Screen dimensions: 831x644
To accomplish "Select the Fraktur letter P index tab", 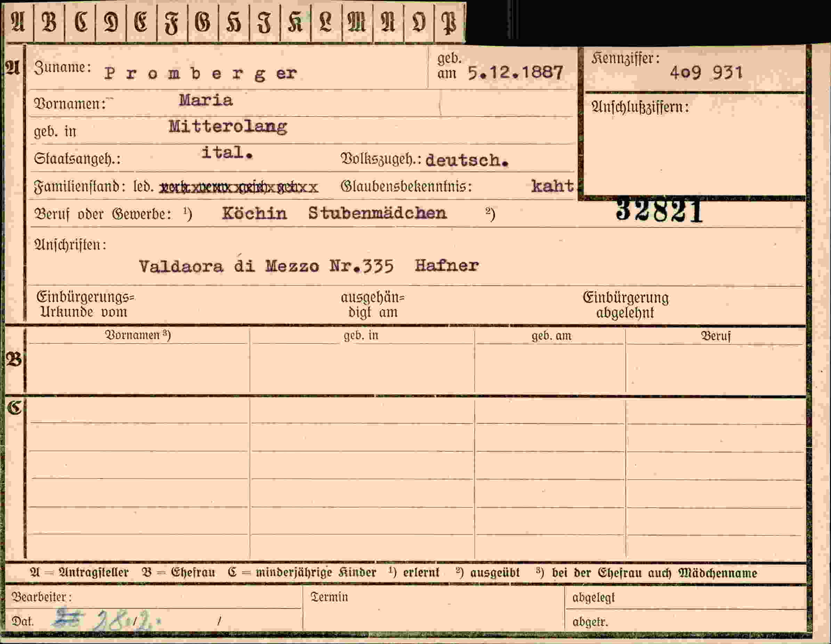I will (450, 22).
